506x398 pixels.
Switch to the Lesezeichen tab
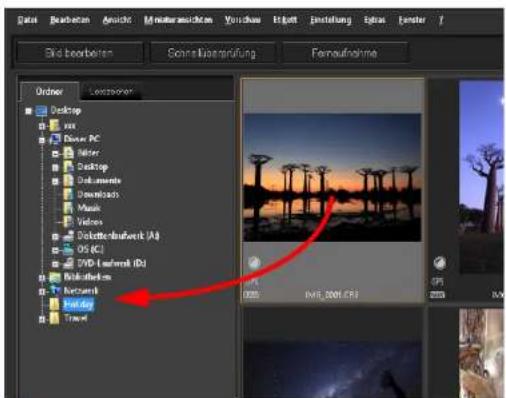point(111,92)
